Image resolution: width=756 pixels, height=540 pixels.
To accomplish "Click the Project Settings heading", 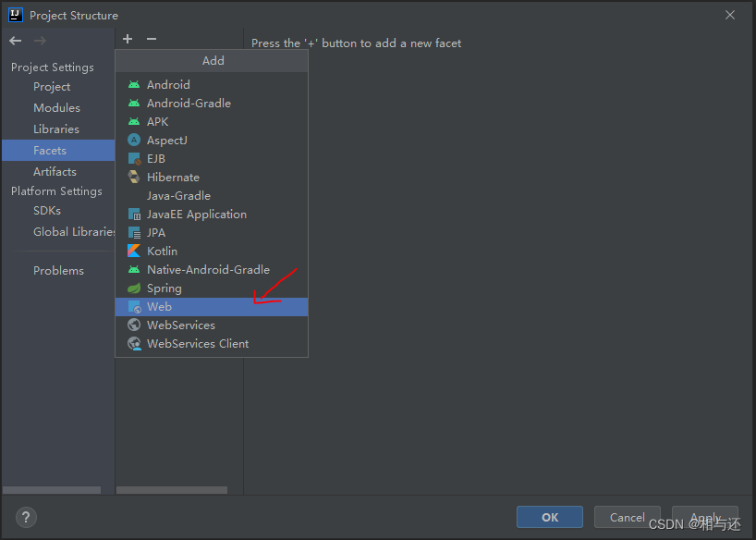I will point(53,67).
